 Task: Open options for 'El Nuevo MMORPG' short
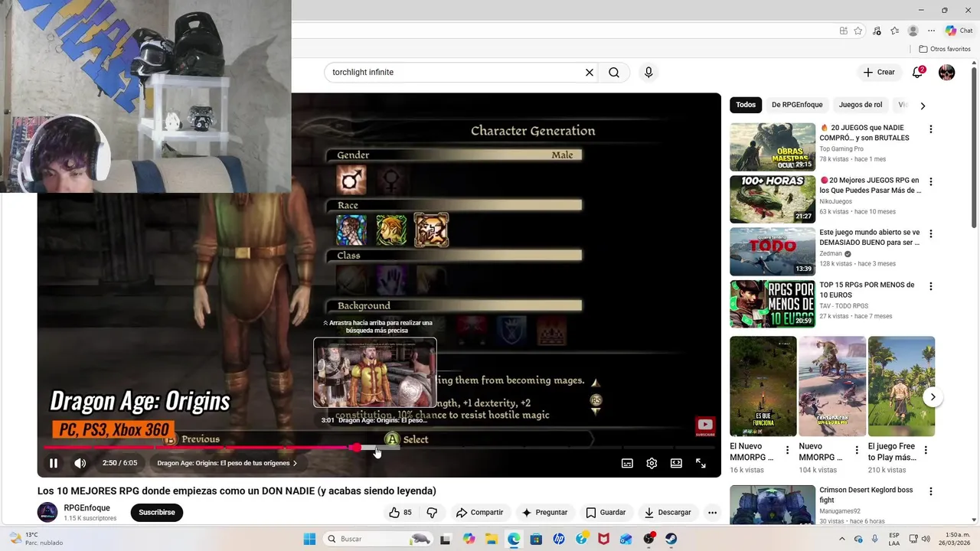pos(787,450)
